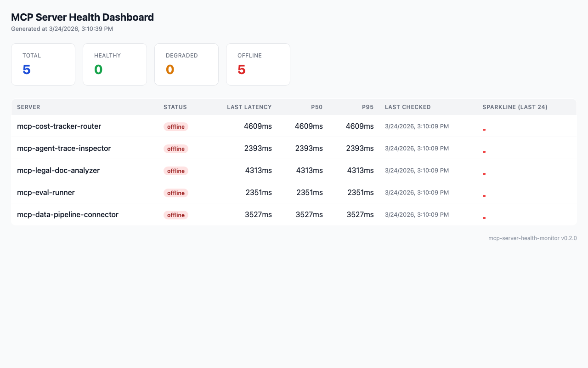
Task: Sort by the SERVER column header
Action: point(28,107)
